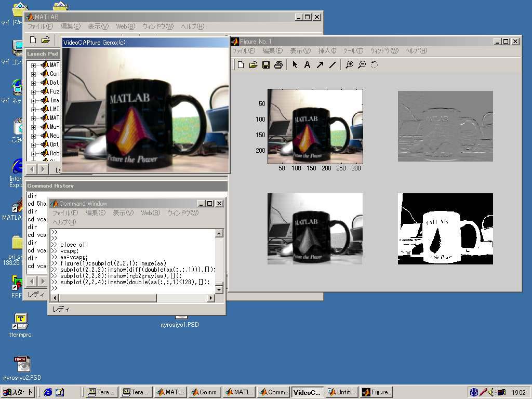Image resolution: width=532 pixels, height=399 pixels.
Task: Open ツール(T) menu in Figure No. 1
Action: [x=353, y=51]
